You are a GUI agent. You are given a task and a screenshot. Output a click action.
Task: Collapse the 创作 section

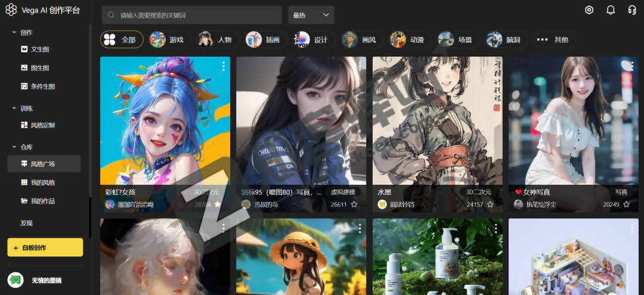14,32
